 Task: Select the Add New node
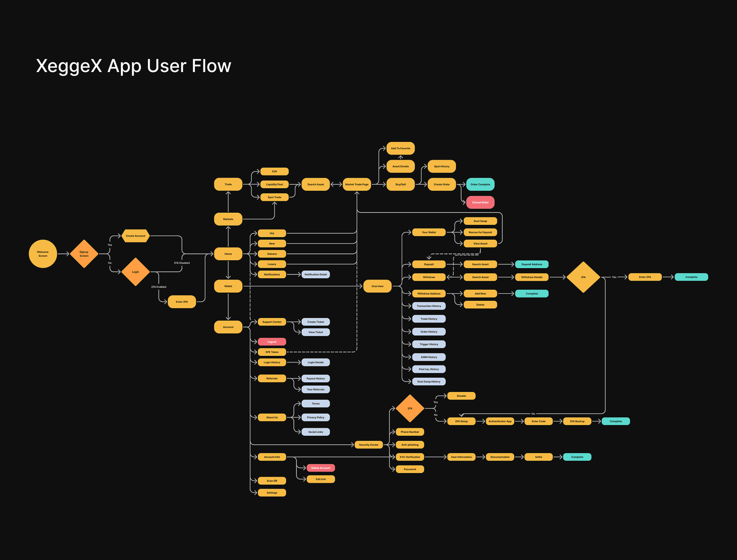[x=481, y=294]
